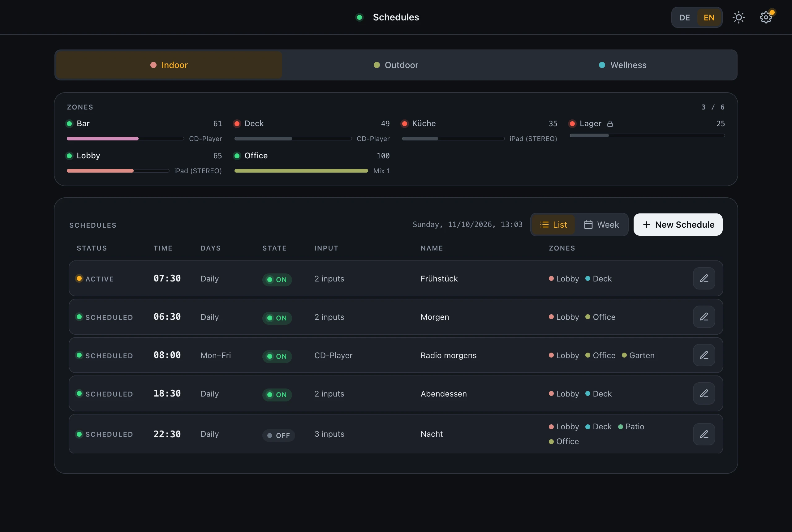792x532 pixels.
Task: Edit the Frühstück schedule
Action: point(704,279)
